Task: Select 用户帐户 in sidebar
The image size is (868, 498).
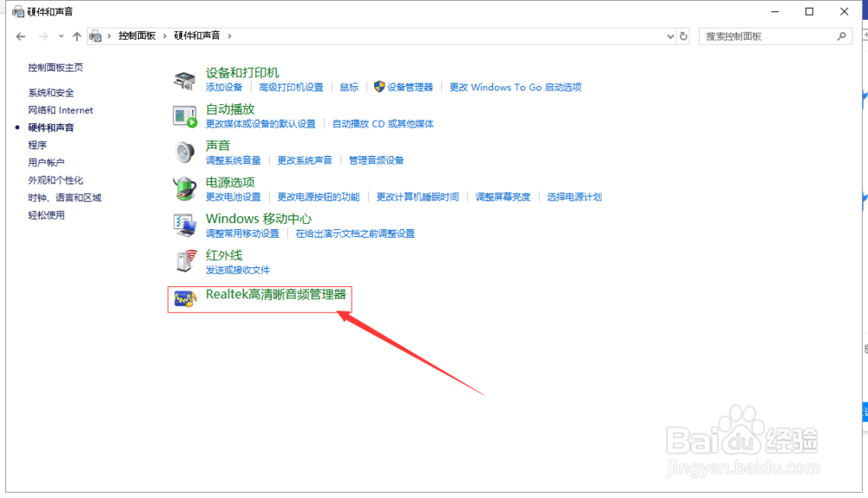Action: 46,163
